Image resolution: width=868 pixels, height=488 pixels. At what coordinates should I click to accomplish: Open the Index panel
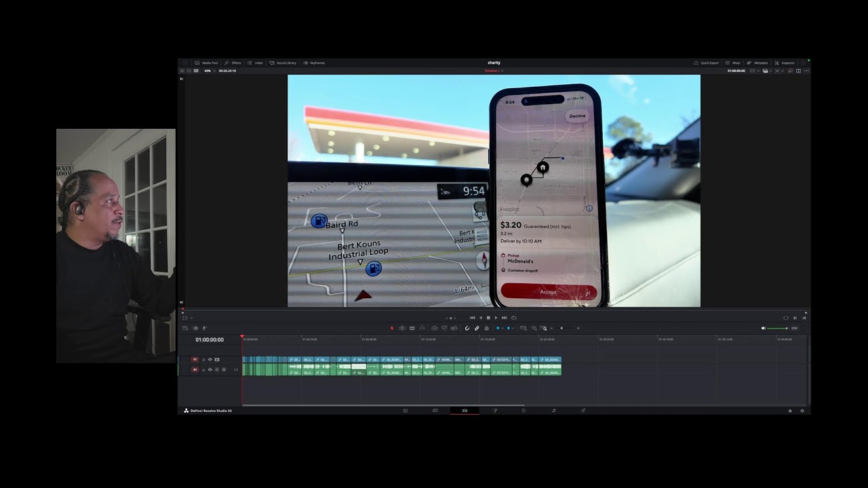coord(255,62)
